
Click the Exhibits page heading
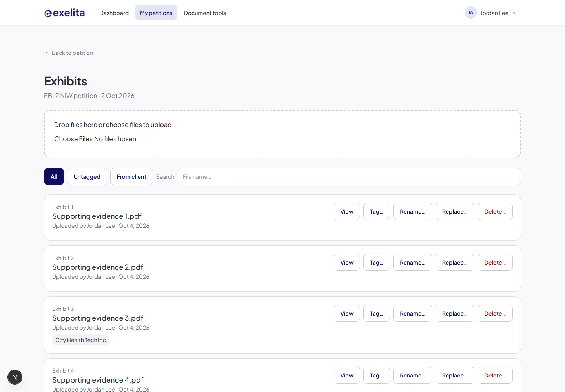tap(66, 81)
